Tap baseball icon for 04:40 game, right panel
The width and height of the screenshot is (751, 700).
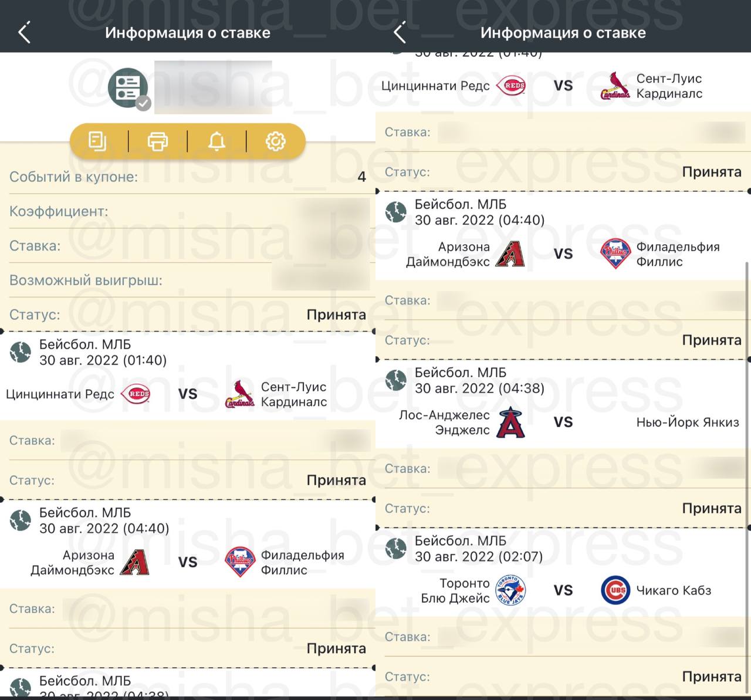pyautogui.click(x=396, y=212)
